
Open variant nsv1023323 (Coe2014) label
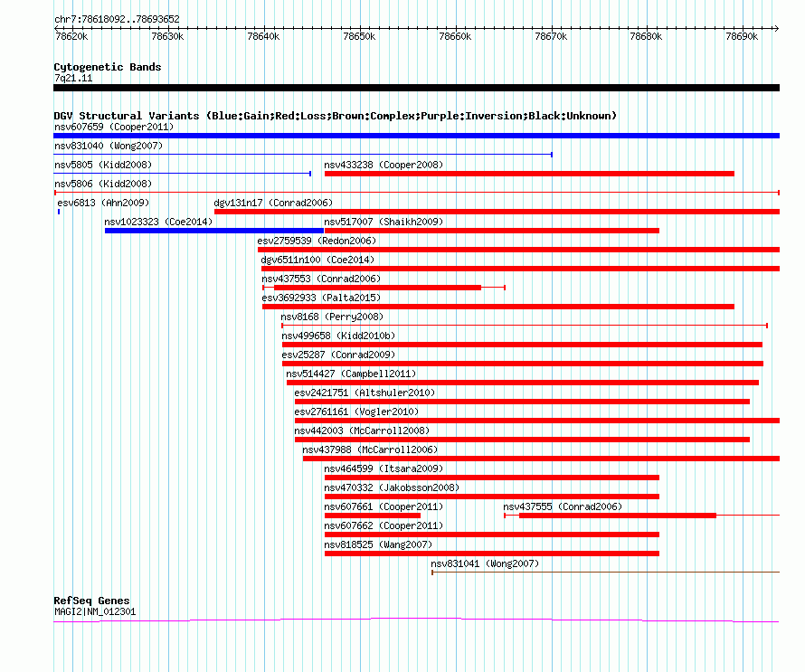click(158, 222)
